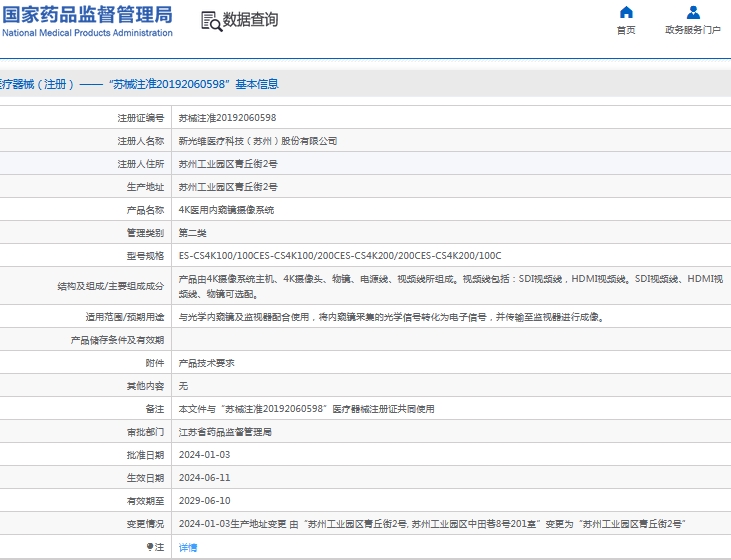Select the 基本信息 section header title

coord(138,84)
